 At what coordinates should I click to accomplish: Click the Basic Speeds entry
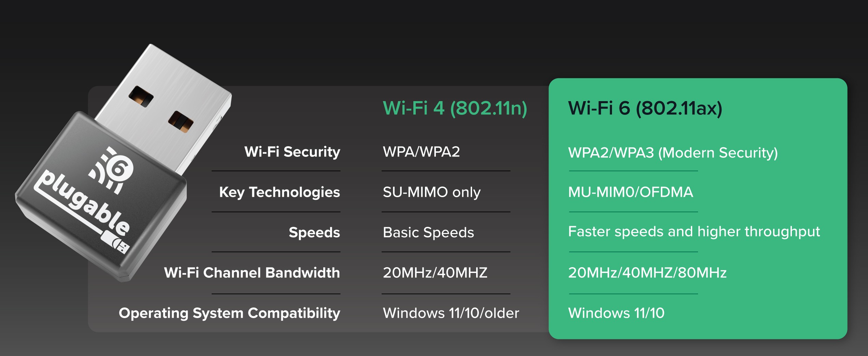pyautogui.click(x=428, y=232)
